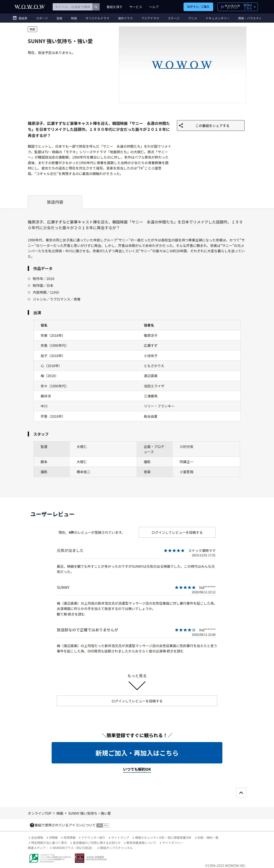The image size is (274, 868).
Task: Go to the 海外ドラマ category
Action: click(x=125, y=18)
